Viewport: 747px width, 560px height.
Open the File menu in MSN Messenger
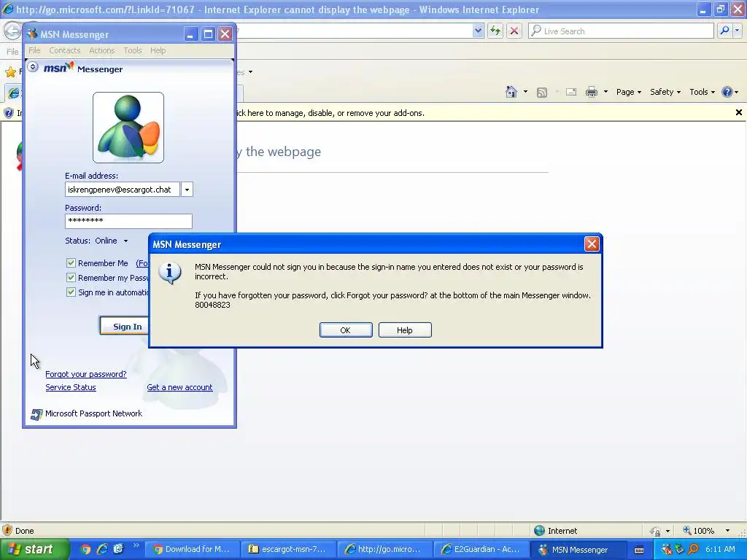pos(34,50)
